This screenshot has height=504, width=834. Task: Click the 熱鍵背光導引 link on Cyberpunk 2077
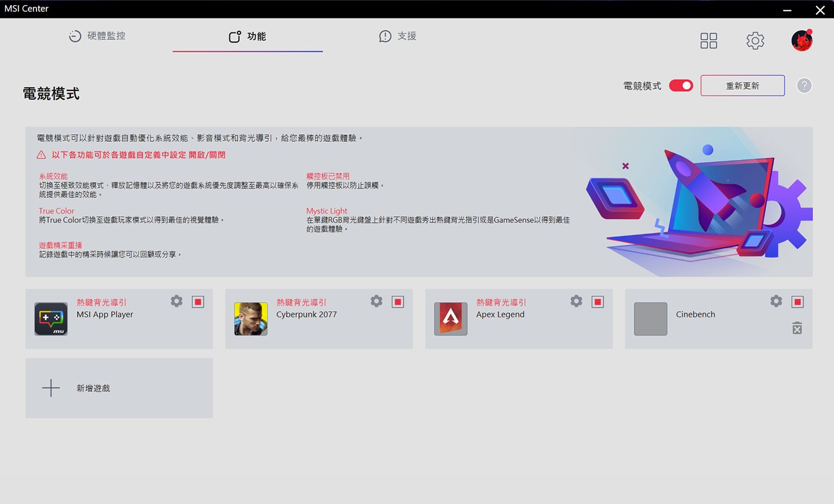pyautogui.click(x=301, y=302)
